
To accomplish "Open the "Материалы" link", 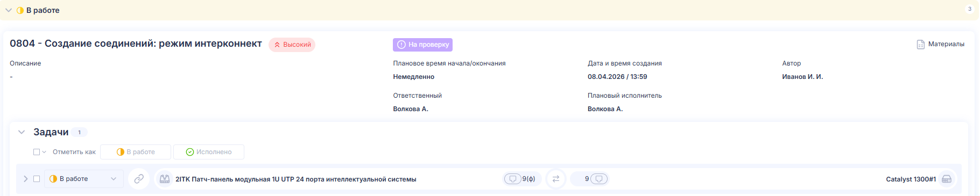I will [946, 44].
